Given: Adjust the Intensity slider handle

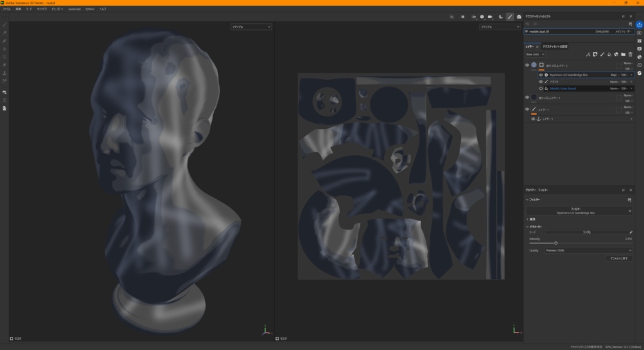Looking at the screenshot, I should (556, 243).
